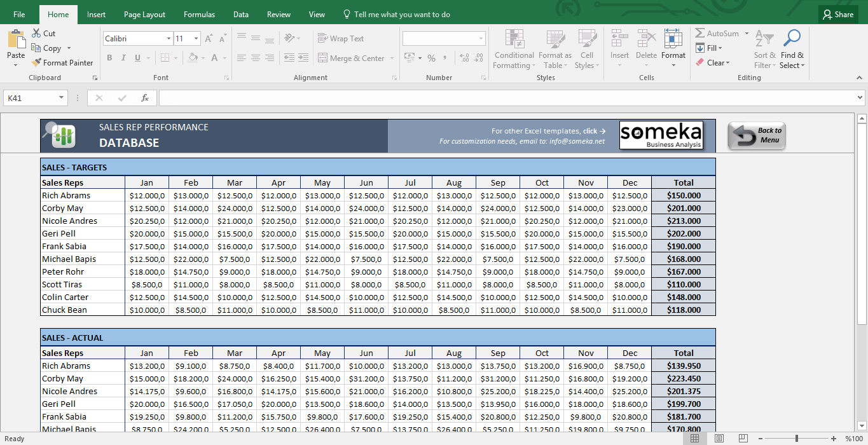Screen dimensions: 868x445
Task: Click the Format Painter icon
Action: pyautogui.click(x=36, y=63)
